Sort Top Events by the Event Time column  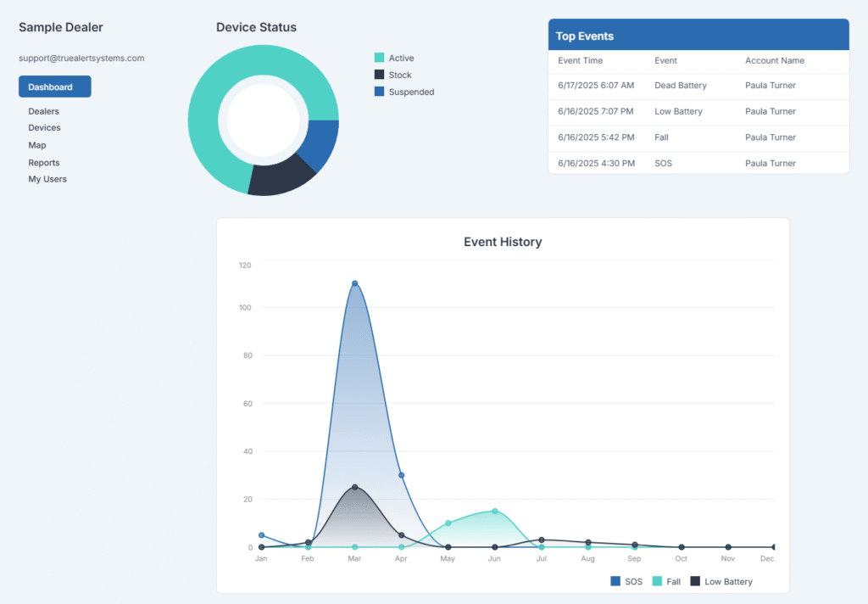pyautogui.click(x=581, y=60)
